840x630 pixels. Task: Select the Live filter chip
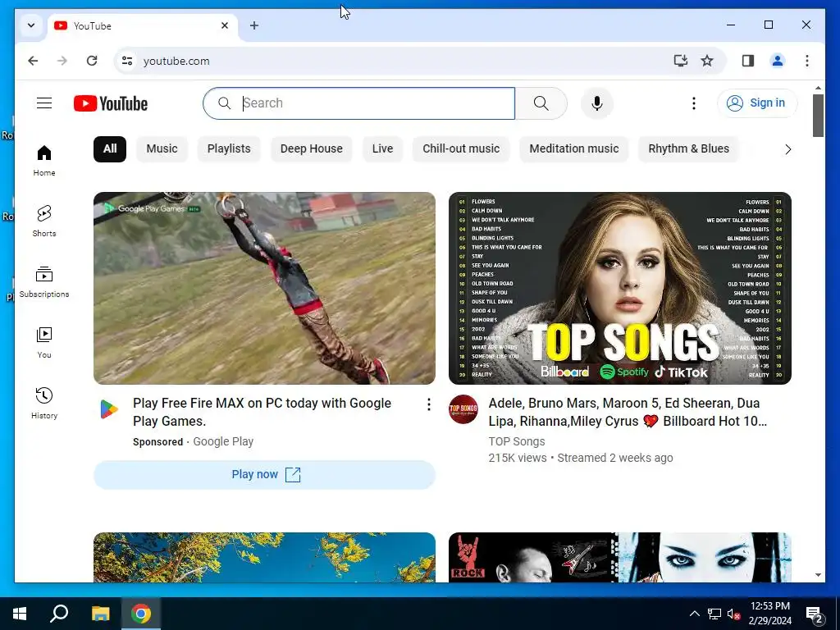[382, 149]
